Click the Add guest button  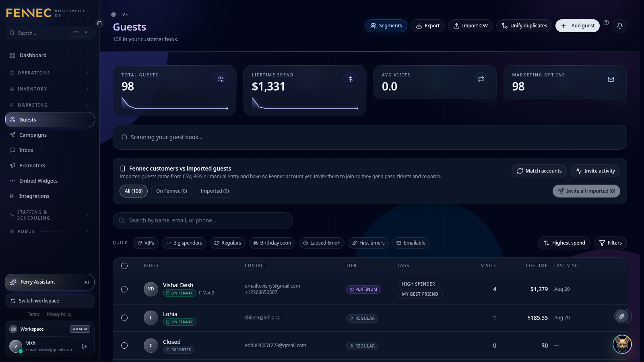click(578, 26)
